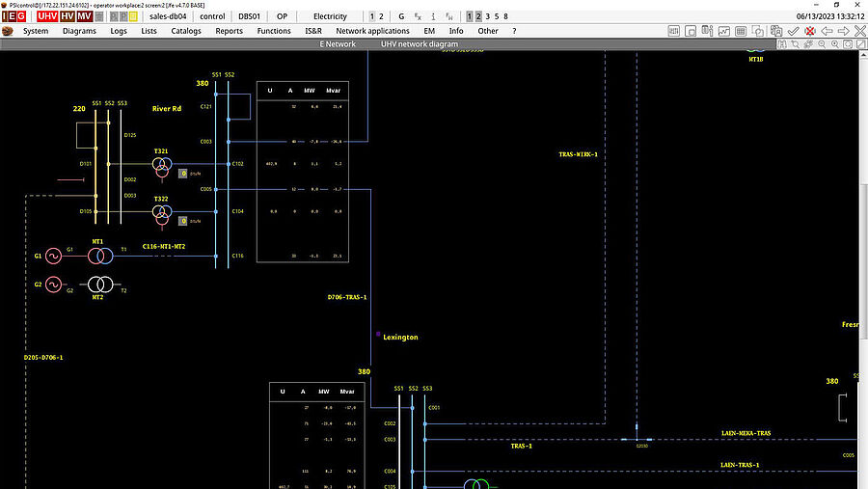The width and height of the screenshot is (868, 489).
Task: Open the Lists dropdown menu
Action: pos(149,31)
